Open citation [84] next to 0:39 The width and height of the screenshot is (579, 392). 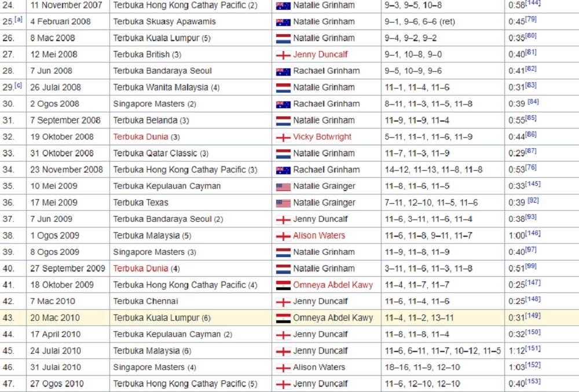pyautogui.click(x=533, y=101)
